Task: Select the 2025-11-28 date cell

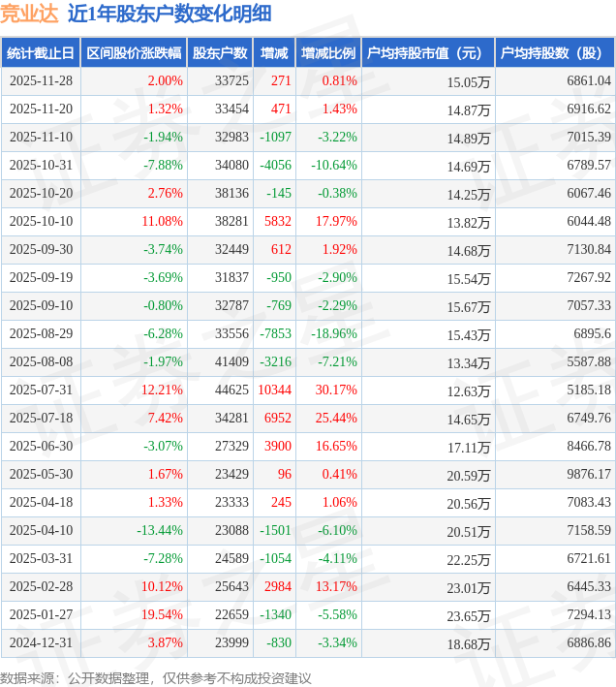Action: 40,81
